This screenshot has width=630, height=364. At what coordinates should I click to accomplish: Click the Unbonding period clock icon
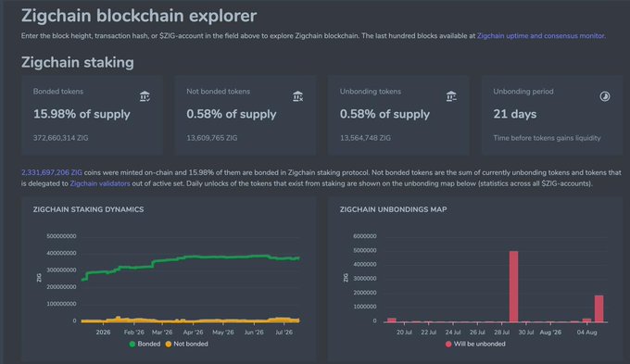pos(605,96)
